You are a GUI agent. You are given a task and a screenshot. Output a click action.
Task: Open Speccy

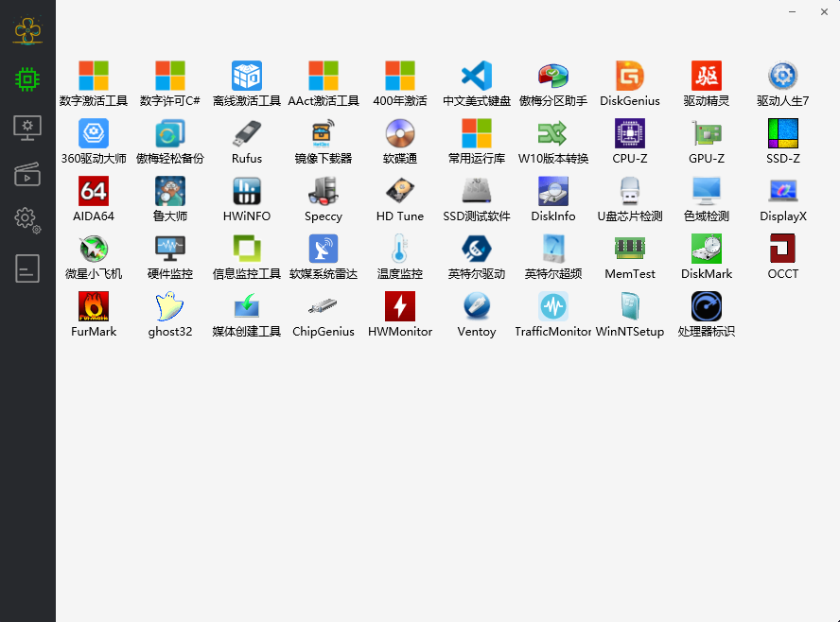[324, 199]
